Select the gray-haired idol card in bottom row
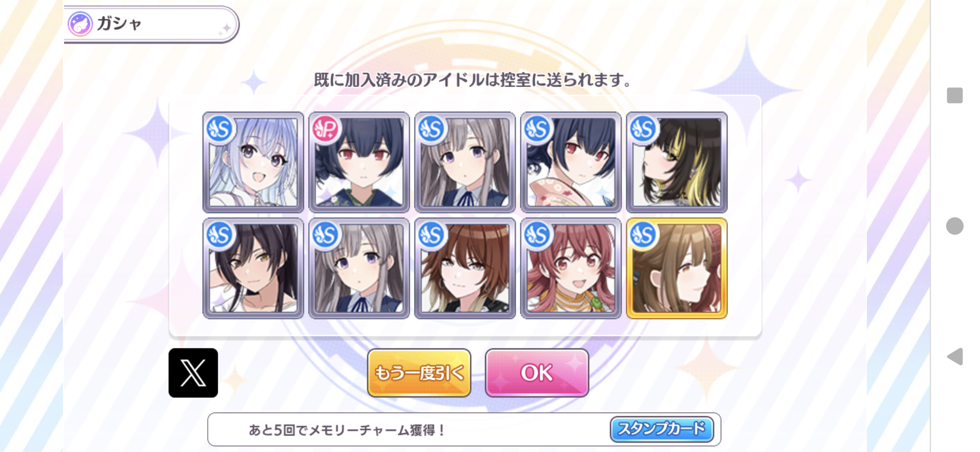The image size is (980, 452). coord(359,268)
